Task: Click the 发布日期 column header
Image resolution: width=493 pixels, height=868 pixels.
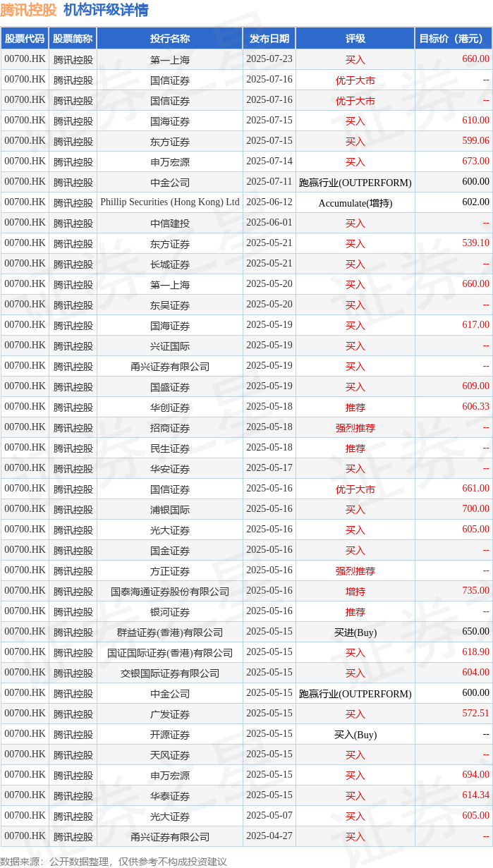Action: tap(269, 39)
